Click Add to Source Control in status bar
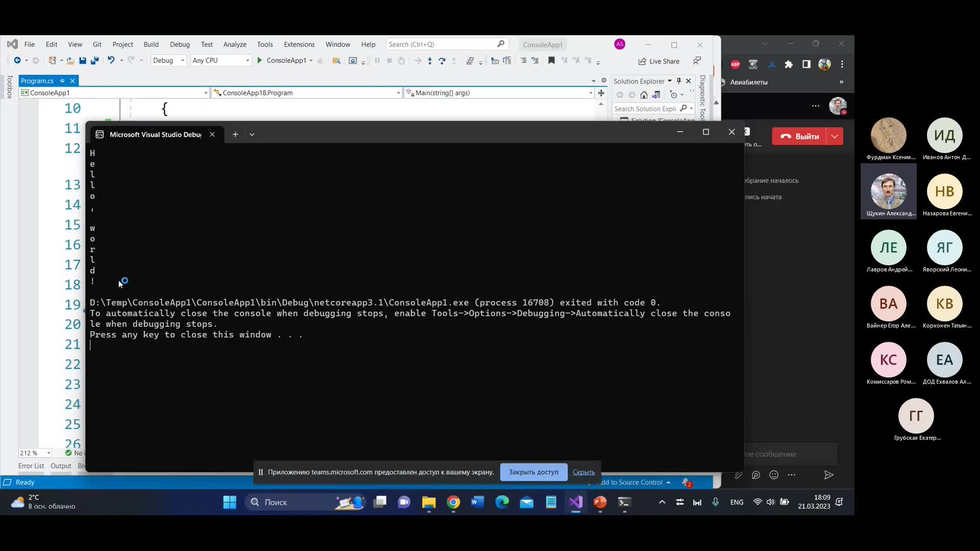Viewport: 980px width, 551px height. (x=633, y=482)
